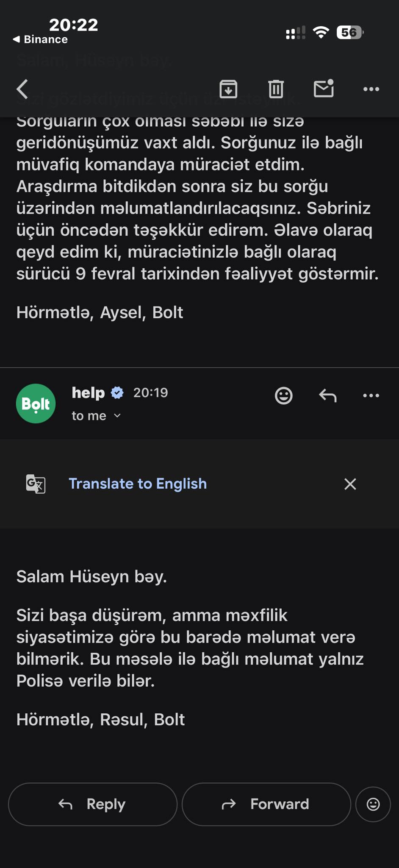Mark the email as unread

pyautogui.click(x=324, y=89)
